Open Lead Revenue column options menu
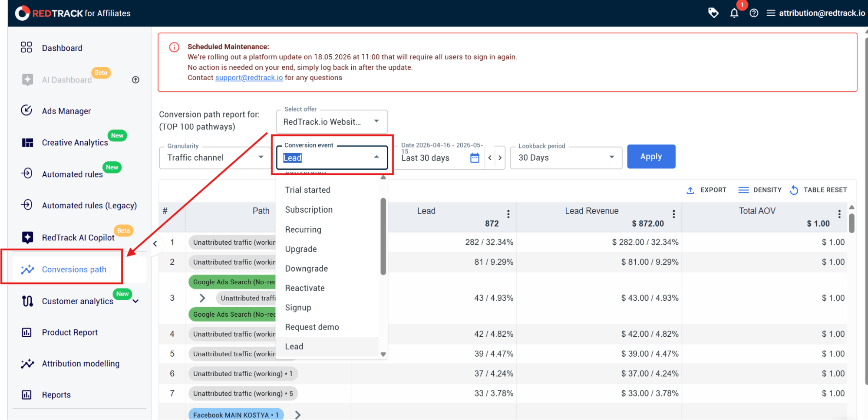The image size is (868, 420). coord(673,214)
